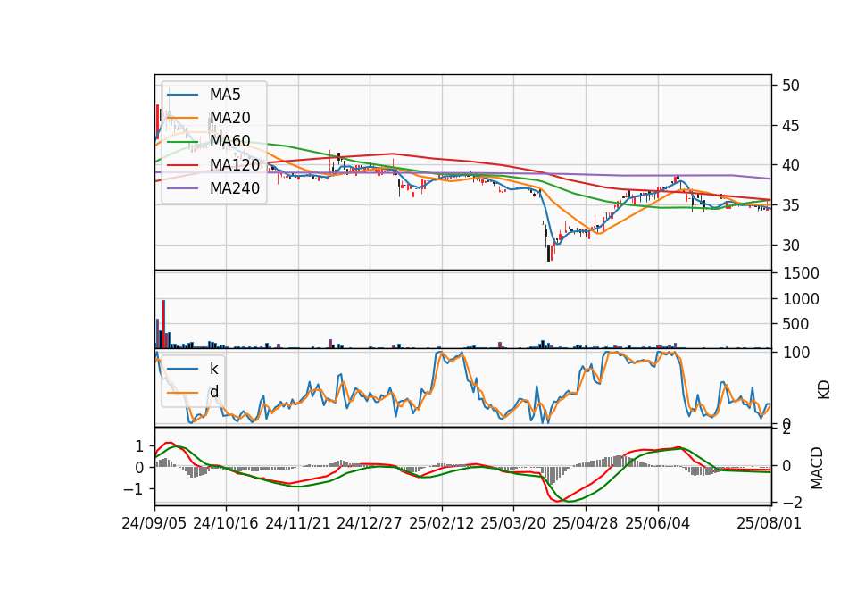Viewport: 857px width, 616px height.
Task: Click the MA20 legend label
Action: click(229, 118)
